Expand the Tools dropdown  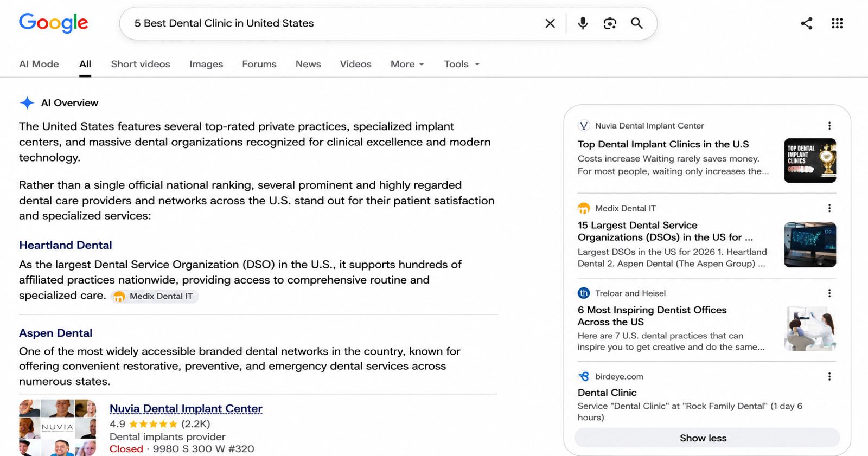point(462,64)
